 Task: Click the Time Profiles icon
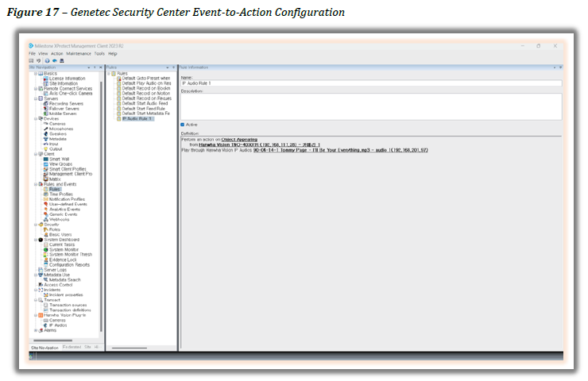pyautogui.click(x=46, y=194)
